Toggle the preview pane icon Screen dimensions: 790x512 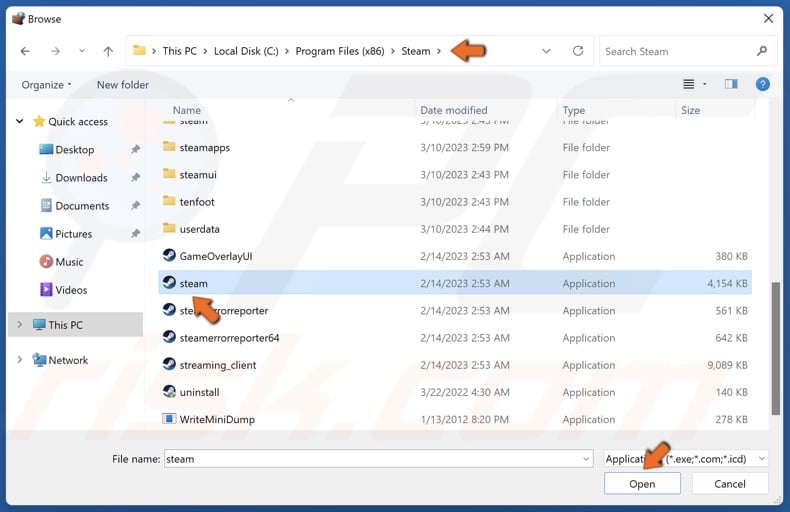click(731, 85)
